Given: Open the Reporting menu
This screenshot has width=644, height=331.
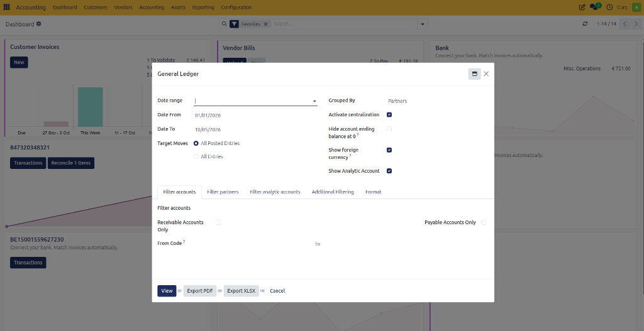Looking at the screenshot, I should click(203, 8).
